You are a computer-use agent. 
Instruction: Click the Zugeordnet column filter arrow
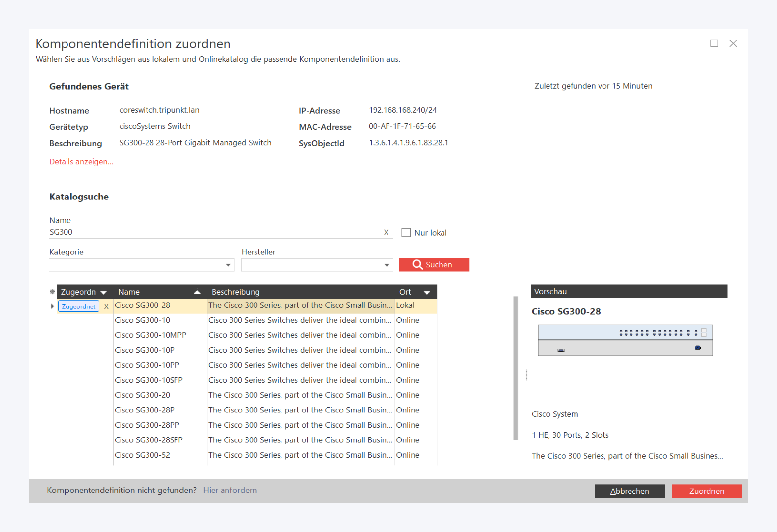[104, 292]
